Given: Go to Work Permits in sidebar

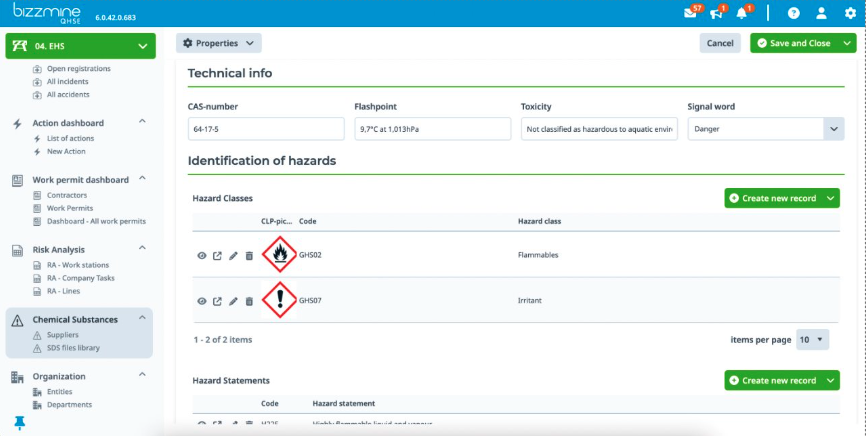Looking at the screenshot, I should (x=69, y=208).
